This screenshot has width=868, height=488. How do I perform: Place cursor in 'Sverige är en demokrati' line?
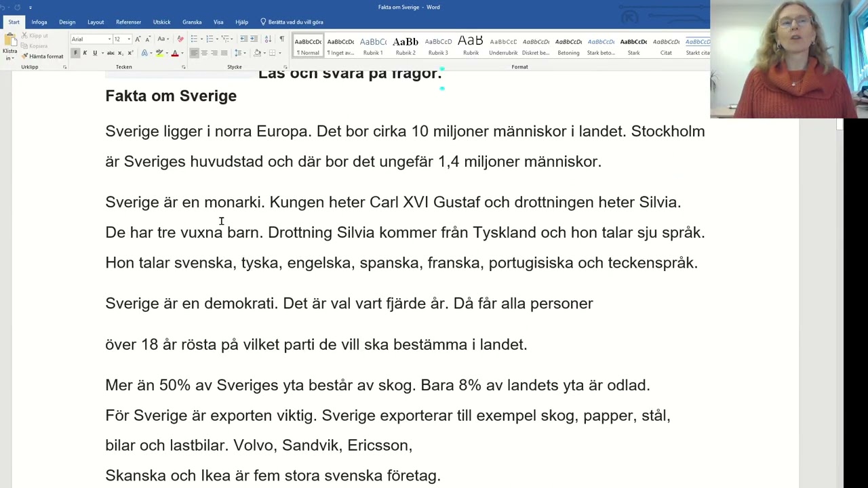click(x=349, y=304)
